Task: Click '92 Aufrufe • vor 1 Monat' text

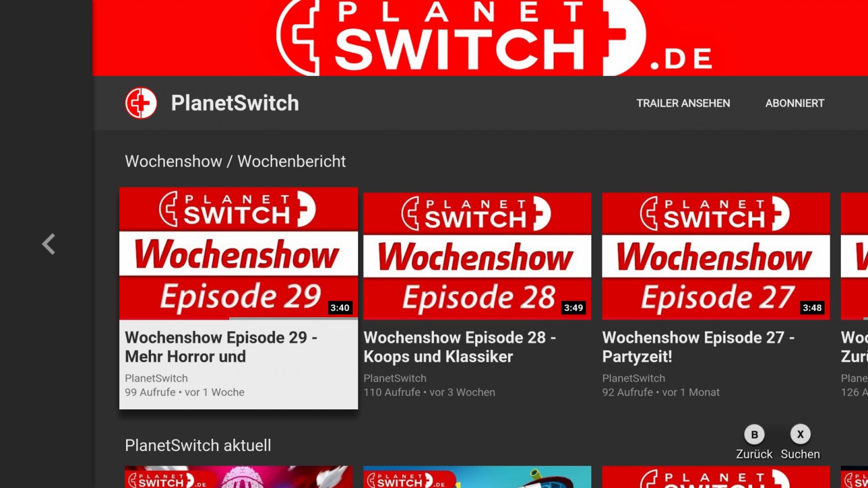Action: click(661, 392)
